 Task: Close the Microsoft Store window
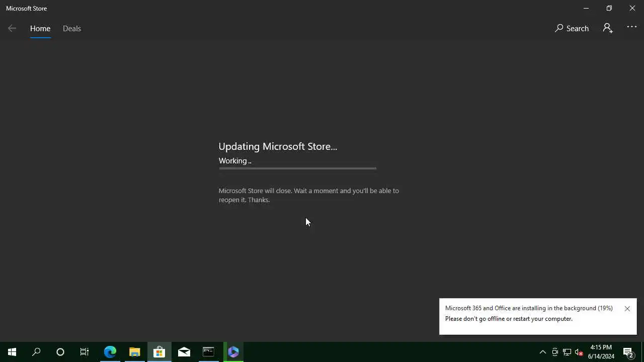[x=632, y=8]
